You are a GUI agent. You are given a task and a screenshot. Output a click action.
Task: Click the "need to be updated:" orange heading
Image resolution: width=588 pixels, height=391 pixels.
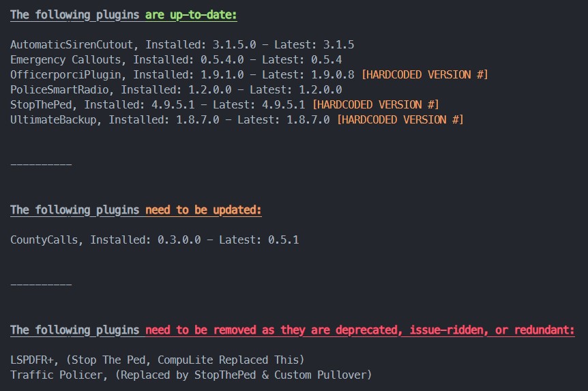click(x=203, y=209)
